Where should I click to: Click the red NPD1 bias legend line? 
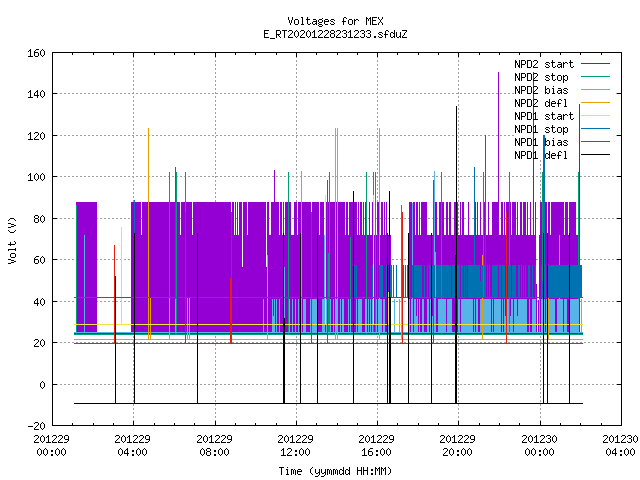(x=596, y=142)
